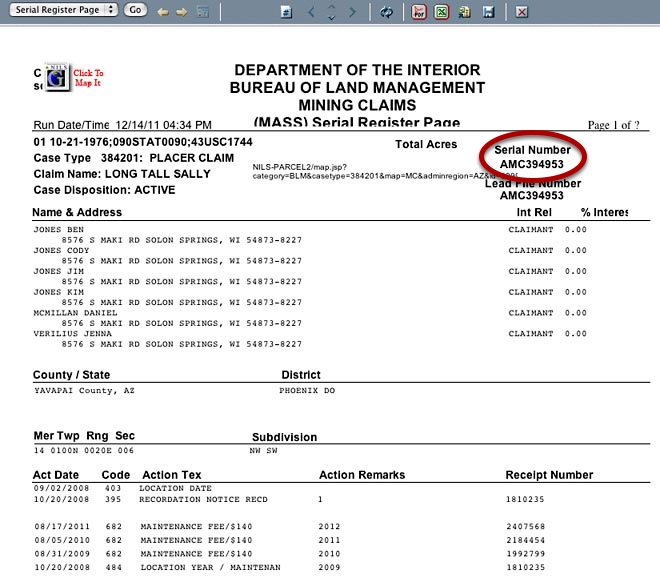
Task: Click receipt number 2407568
Action: [526, 527]
